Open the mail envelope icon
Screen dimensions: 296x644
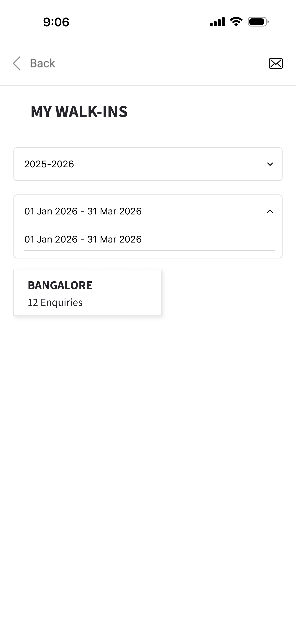pyautogui.click(x=276, y=63)
